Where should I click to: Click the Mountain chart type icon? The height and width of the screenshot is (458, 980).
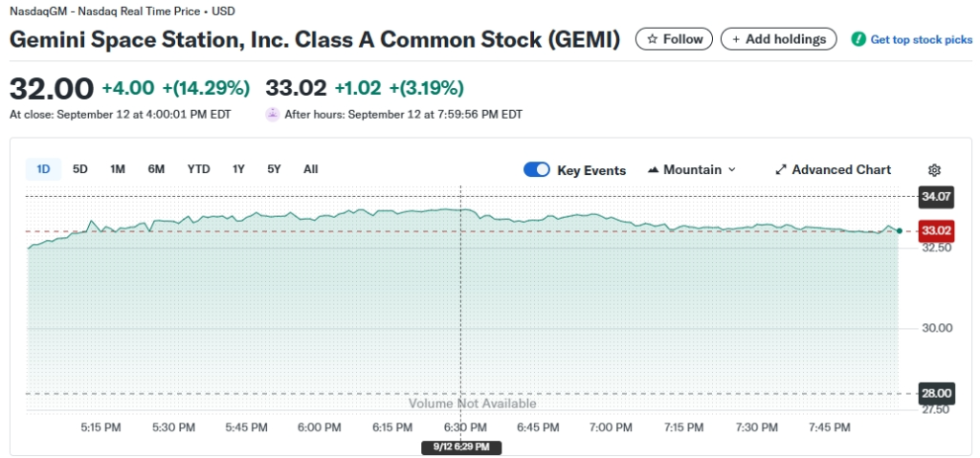click(x=654, y=170)
